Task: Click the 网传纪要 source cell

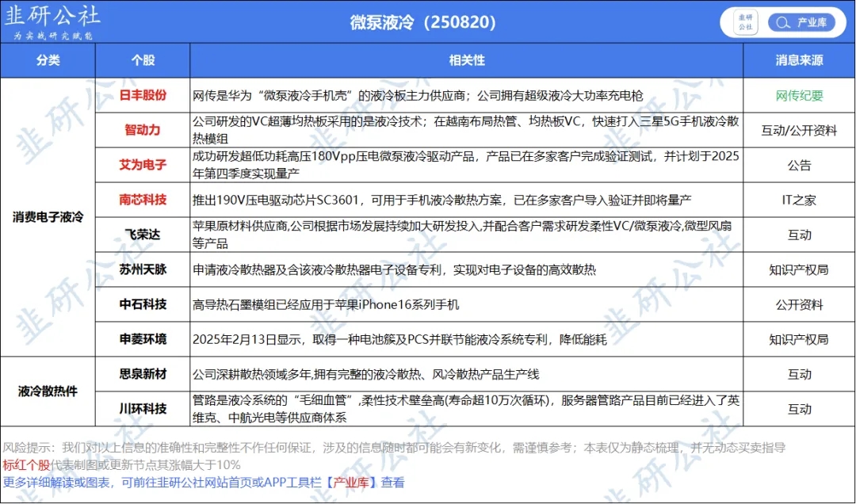Action: (x=799, y=96)
